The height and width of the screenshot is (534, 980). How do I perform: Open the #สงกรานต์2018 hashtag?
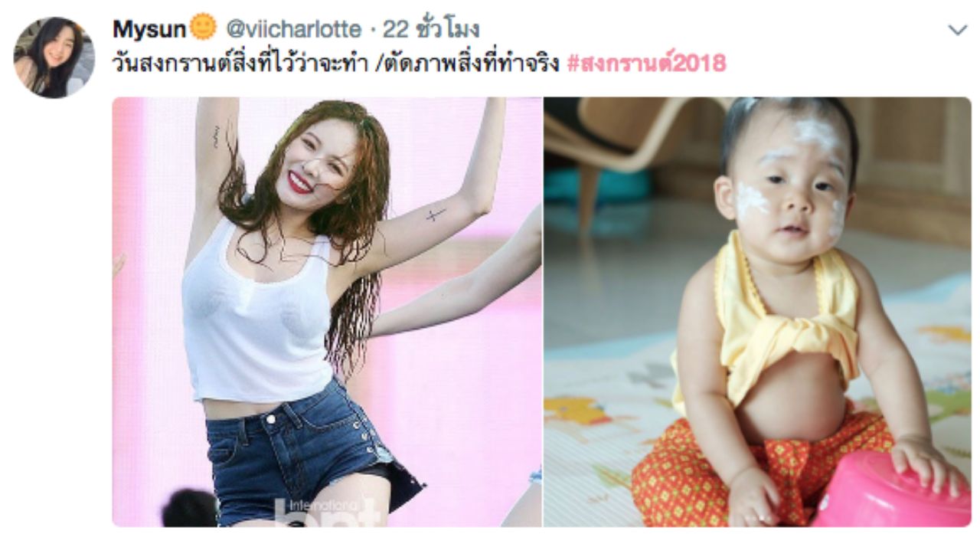click(x=646, y=64)
